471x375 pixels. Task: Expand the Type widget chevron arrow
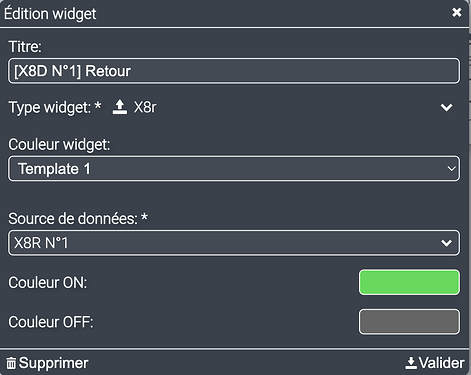(446, 107)
